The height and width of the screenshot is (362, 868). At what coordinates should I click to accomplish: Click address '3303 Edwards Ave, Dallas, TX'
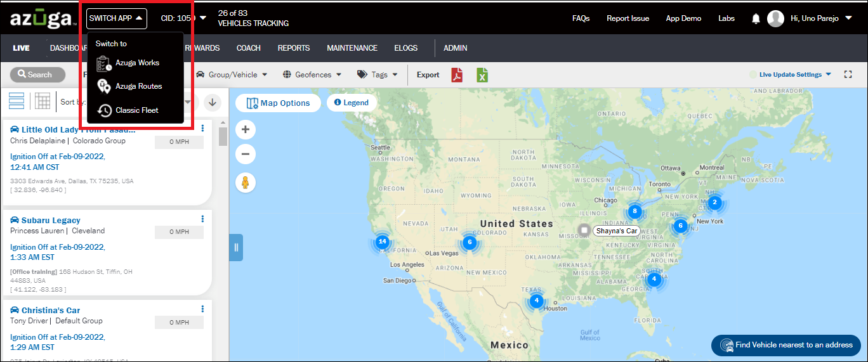[72, 181]
